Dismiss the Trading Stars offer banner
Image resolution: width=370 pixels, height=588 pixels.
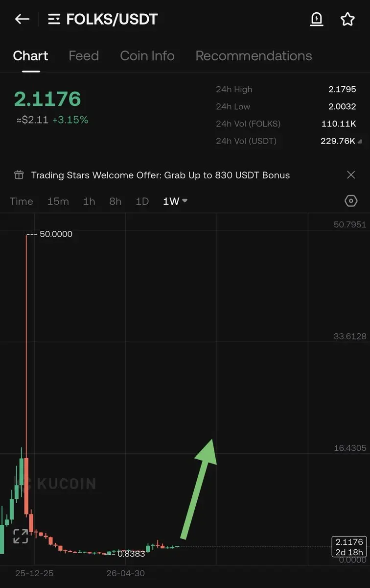pos(351,175)
